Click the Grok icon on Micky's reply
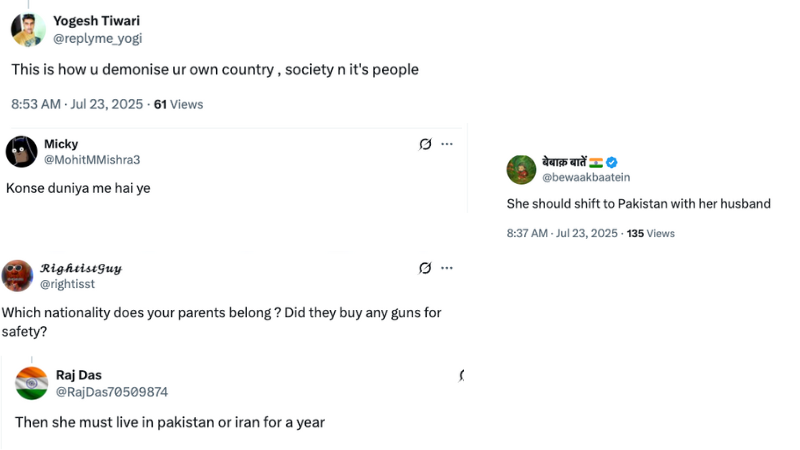This screenshot has width=800, height=450. coord(425,144)
